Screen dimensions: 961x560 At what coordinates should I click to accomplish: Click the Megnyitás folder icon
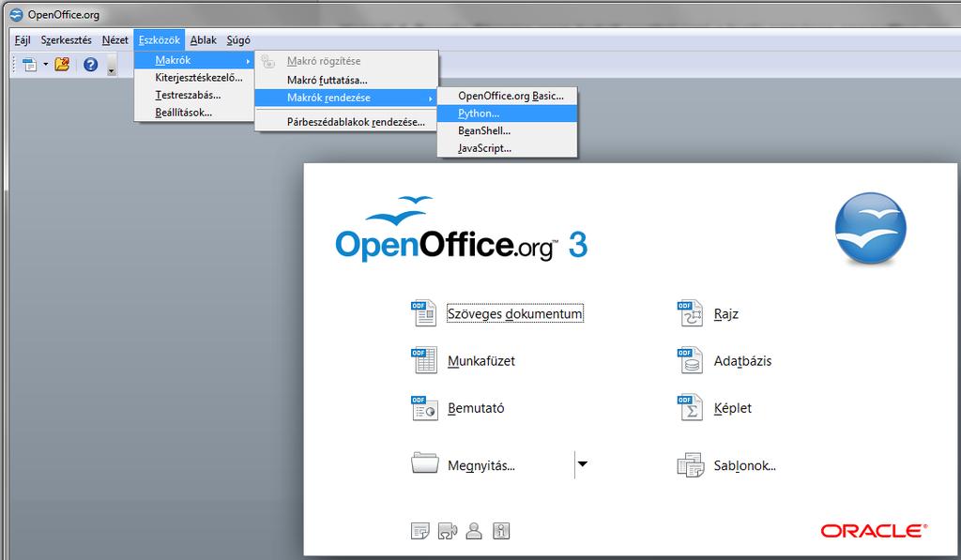[425, 463]
